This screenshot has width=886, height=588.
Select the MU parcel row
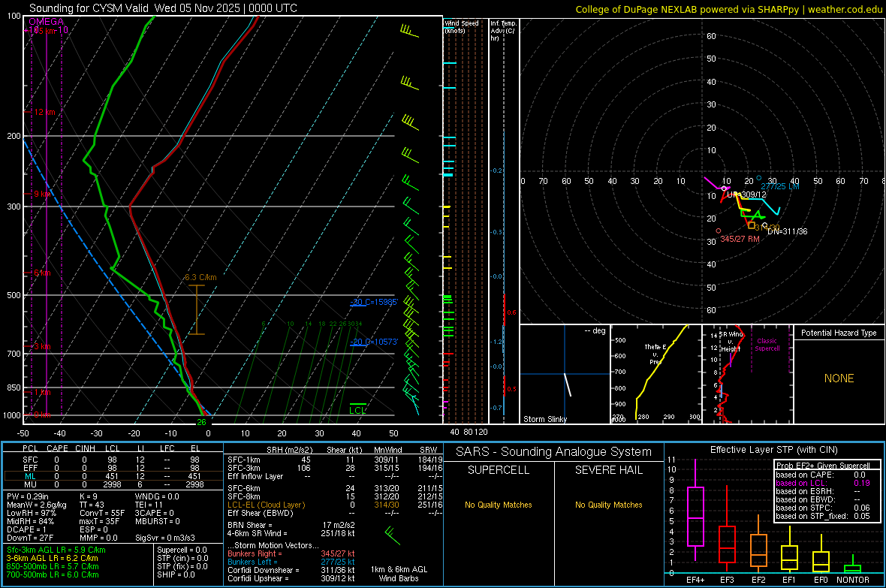click(113, 484)
